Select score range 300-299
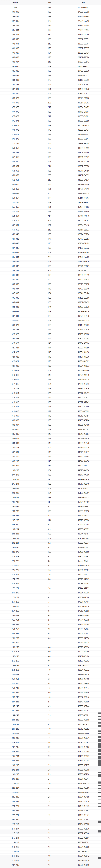101x868 pixels. click(x=15, y=461)
